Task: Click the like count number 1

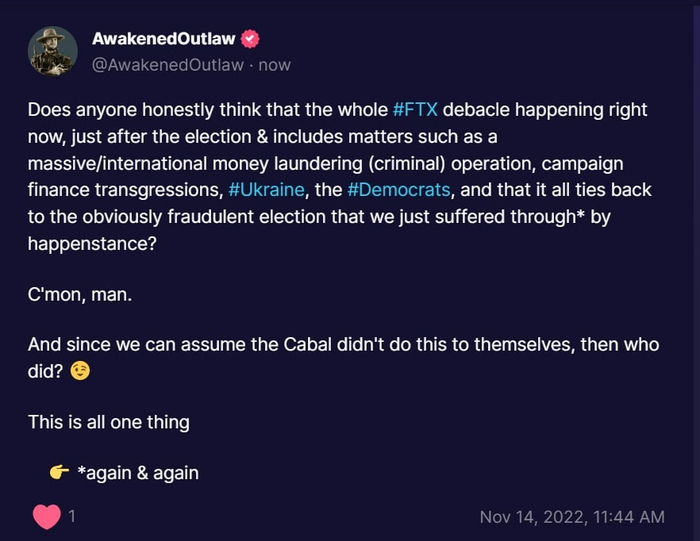Action: [72, 517]
